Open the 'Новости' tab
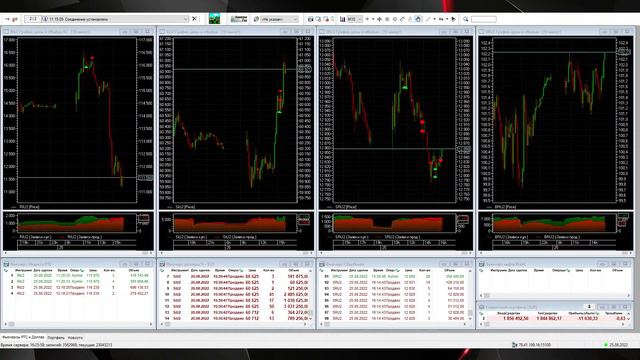The image size is (640, 360). (x=75, y=338)
